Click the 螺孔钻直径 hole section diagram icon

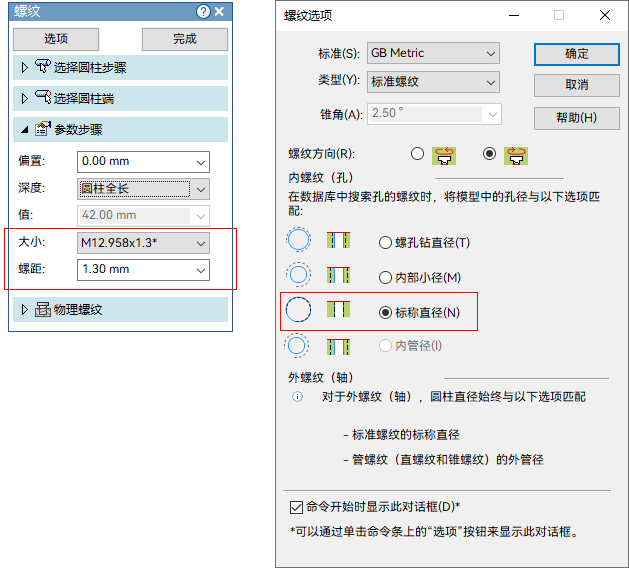pyautogui.click(x=338, y=240)
